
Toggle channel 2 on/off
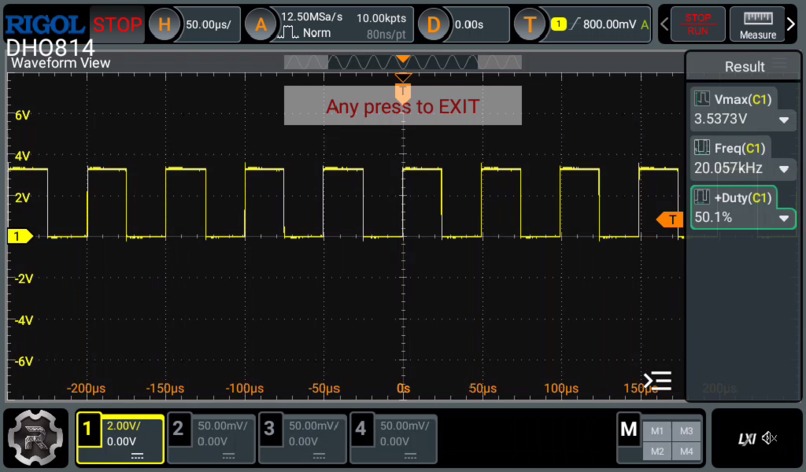point(178,428)
